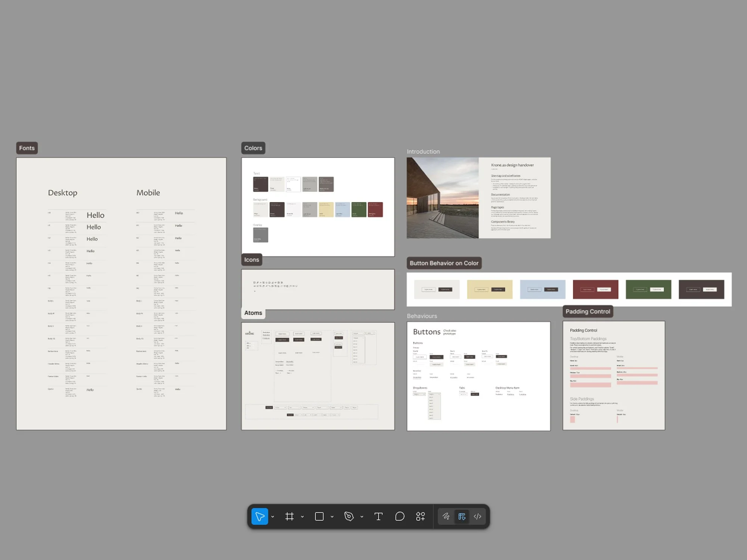Open the Actions and components tool
The image size is (747, 560).
pos(421,516)
